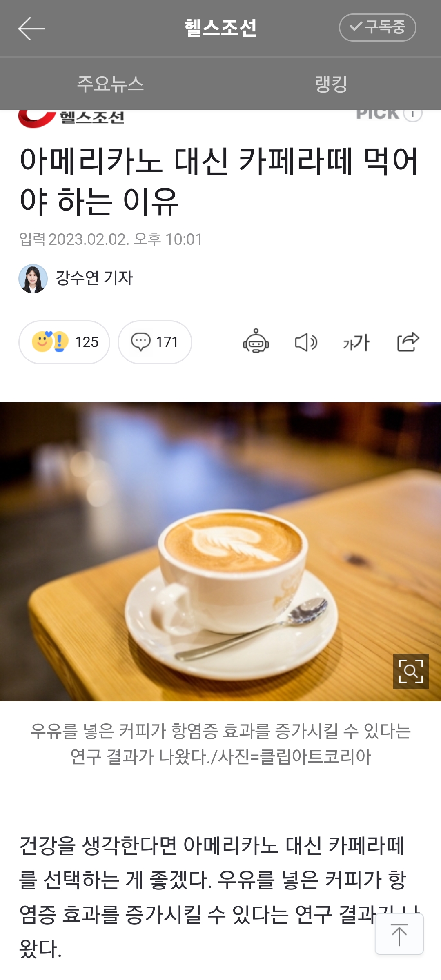This screenshot has height=980, width=441.
Task: Click the article headline about 카페라떼
Action: pos(220,181)
